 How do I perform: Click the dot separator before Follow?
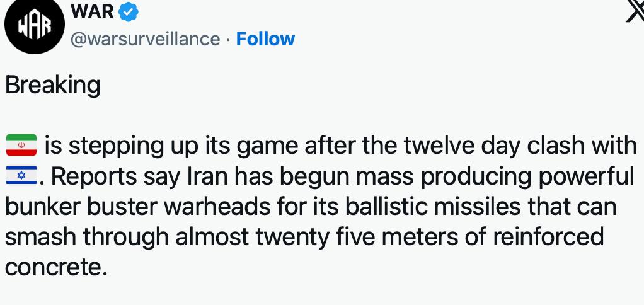(227, 39)
